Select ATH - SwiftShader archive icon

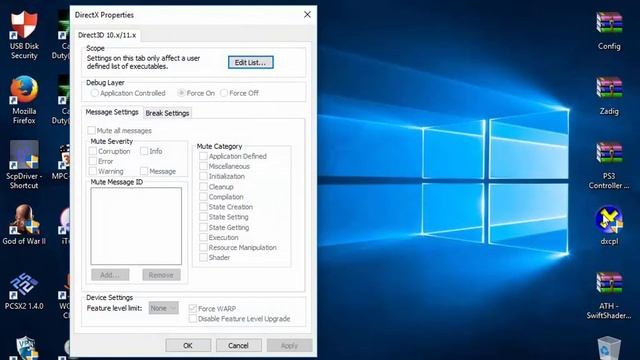point(609,296)
